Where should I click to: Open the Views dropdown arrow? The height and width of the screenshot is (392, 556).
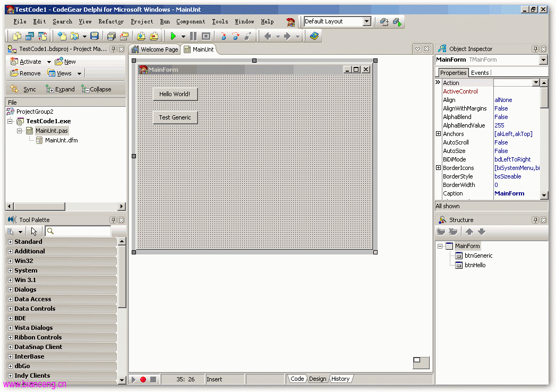point(80,74)
